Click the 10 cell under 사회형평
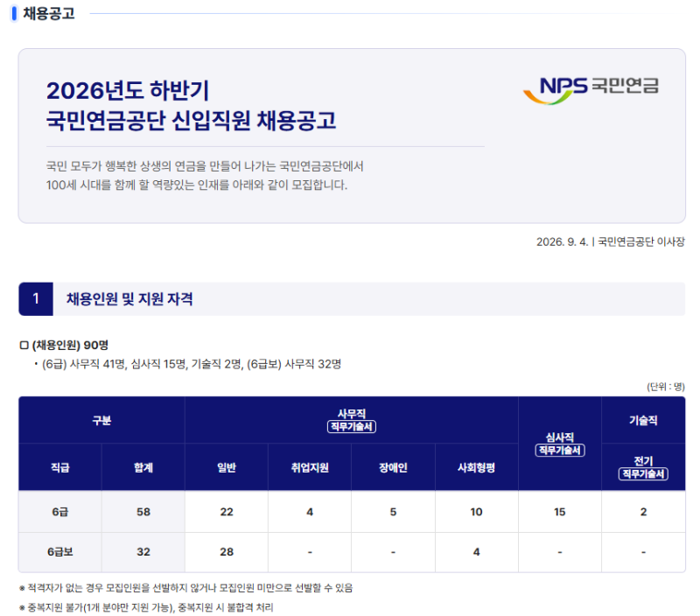The height and width of the screenshot is (616, 700). pos(476,512)
